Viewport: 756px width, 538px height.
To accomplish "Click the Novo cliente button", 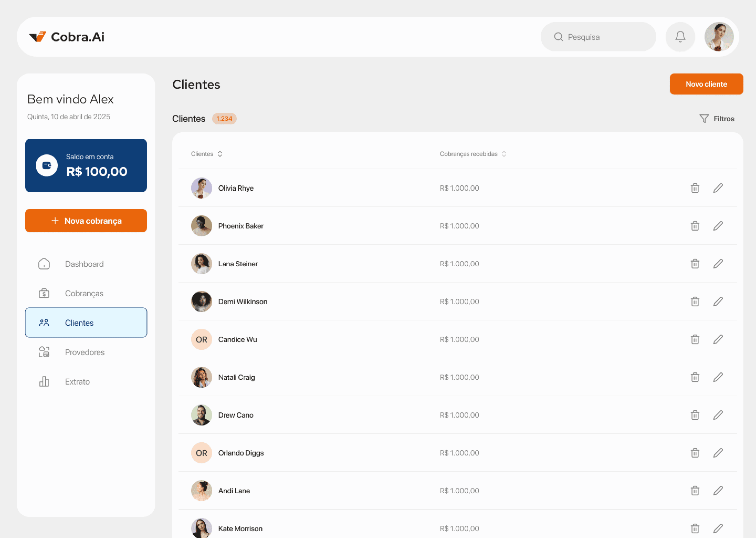I will 706,84.
